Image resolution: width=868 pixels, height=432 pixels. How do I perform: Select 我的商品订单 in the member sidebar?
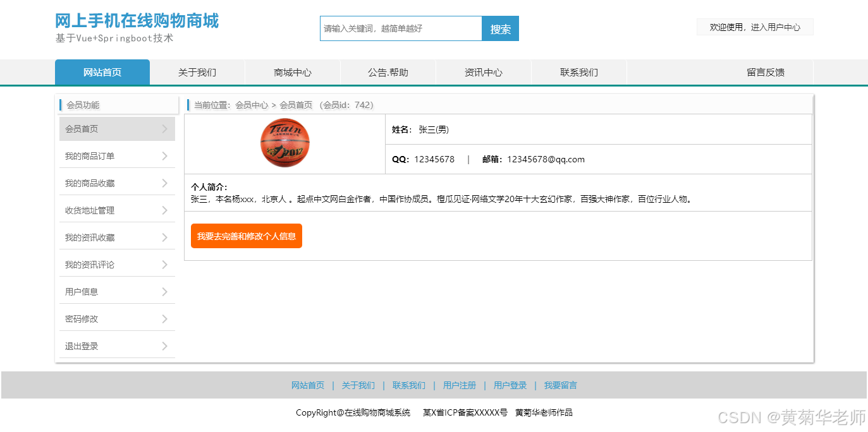pos(117,156)
